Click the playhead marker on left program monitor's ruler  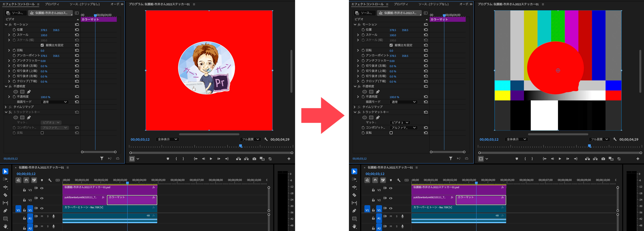click(x=241, y=146)
